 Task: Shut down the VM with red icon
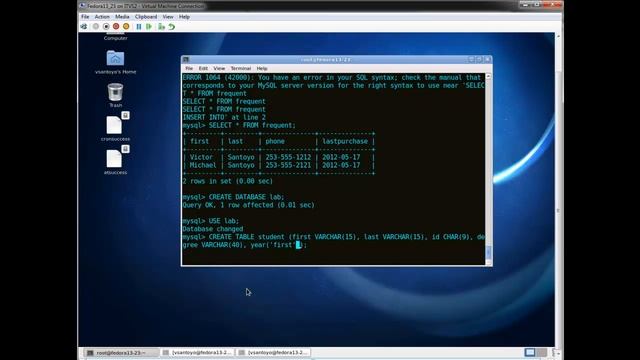coord(116,27)
